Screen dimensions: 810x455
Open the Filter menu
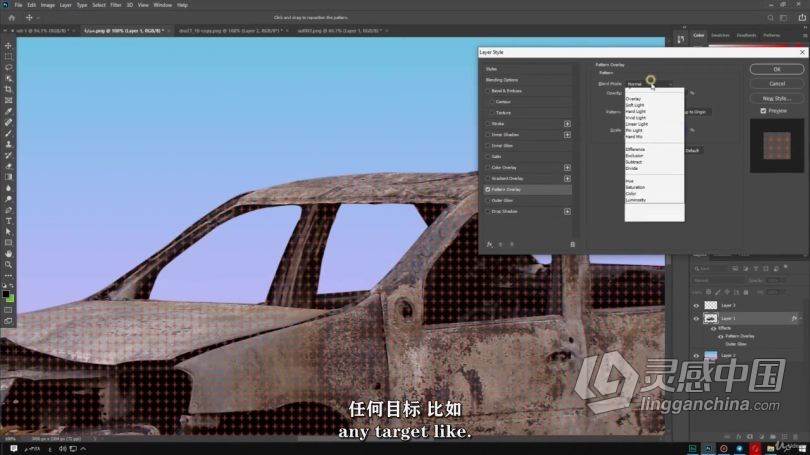click(116, 5)
